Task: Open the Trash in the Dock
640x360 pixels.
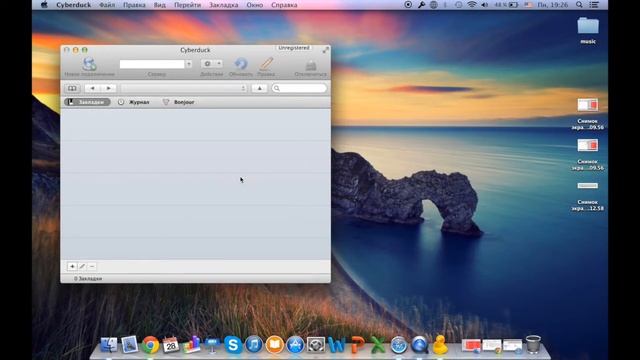Action: (533, 344)
